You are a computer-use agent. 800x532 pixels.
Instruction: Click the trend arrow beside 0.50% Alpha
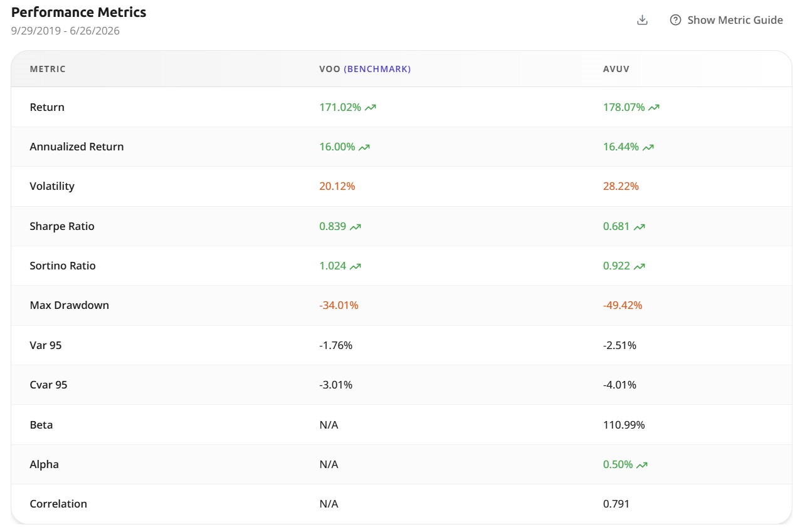(x=642, y=465)
